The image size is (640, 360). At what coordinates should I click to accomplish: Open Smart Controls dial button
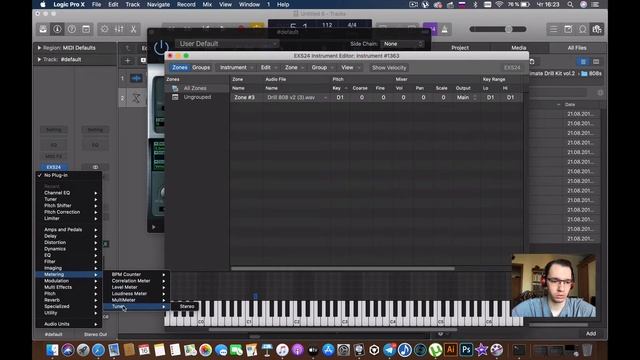[104, 29]
